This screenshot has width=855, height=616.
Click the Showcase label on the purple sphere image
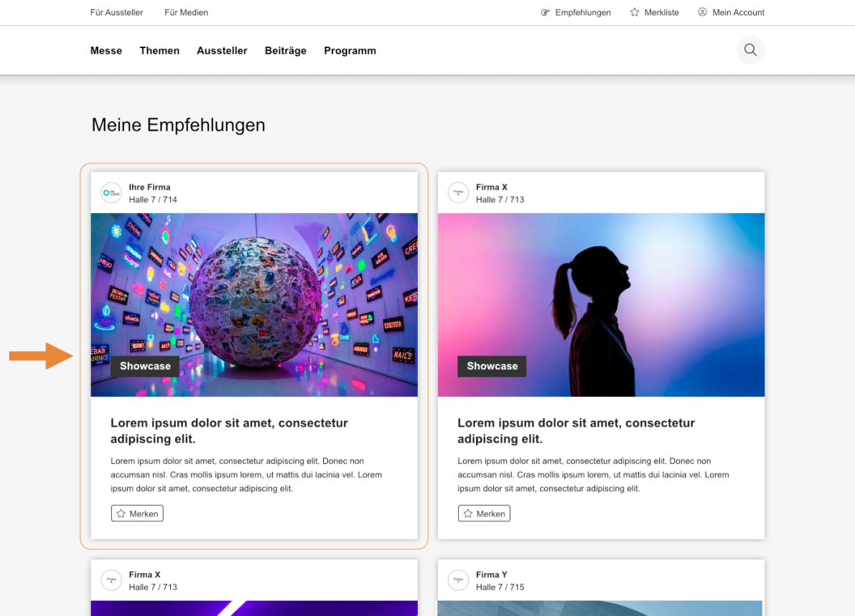[144, 366]
